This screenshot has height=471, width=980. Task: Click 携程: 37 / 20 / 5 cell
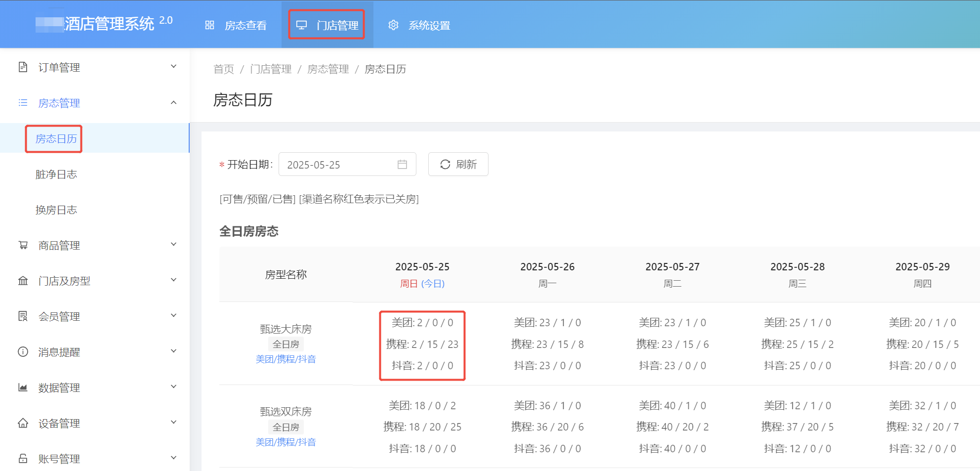pyautogui.click(x=797, y=427)
